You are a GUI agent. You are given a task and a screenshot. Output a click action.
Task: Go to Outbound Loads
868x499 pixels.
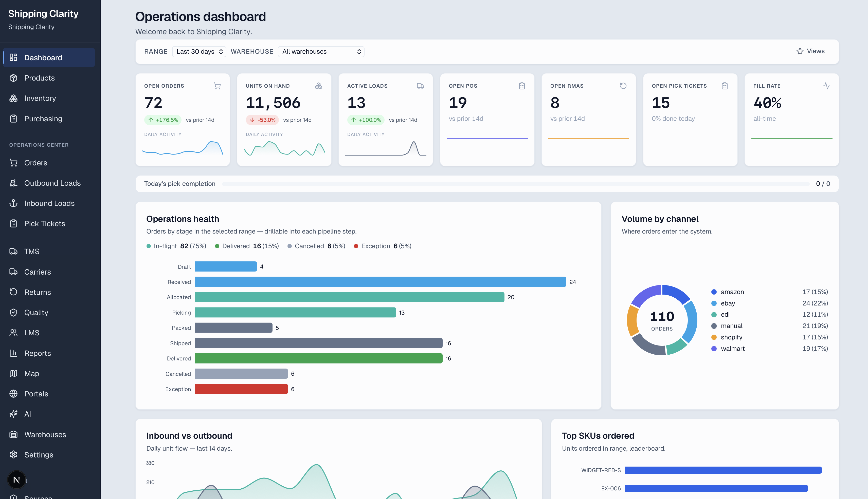(49, 183)
